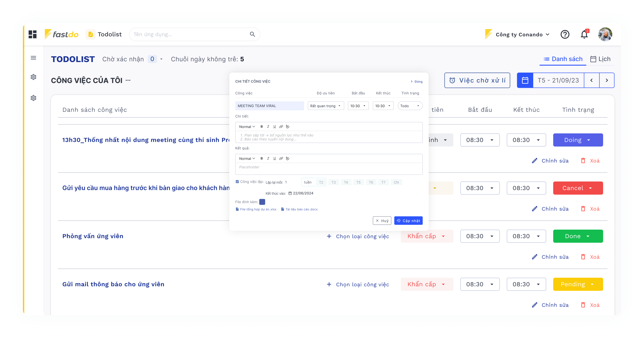Open Tài liệu báo cáo.docx attachment
The height and width of the screenshot is (338, 644).
(x=299, y=209)
